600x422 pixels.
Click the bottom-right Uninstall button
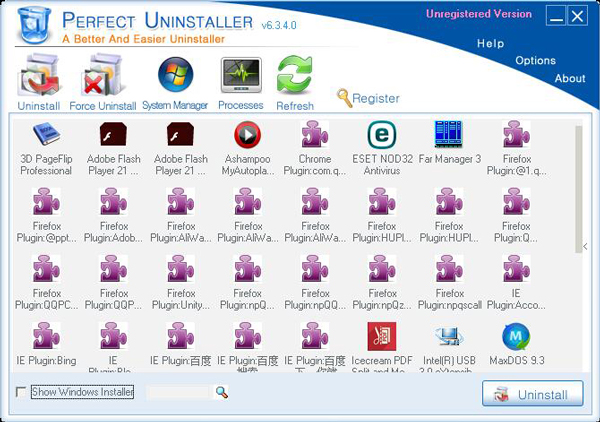click(533, 394)
